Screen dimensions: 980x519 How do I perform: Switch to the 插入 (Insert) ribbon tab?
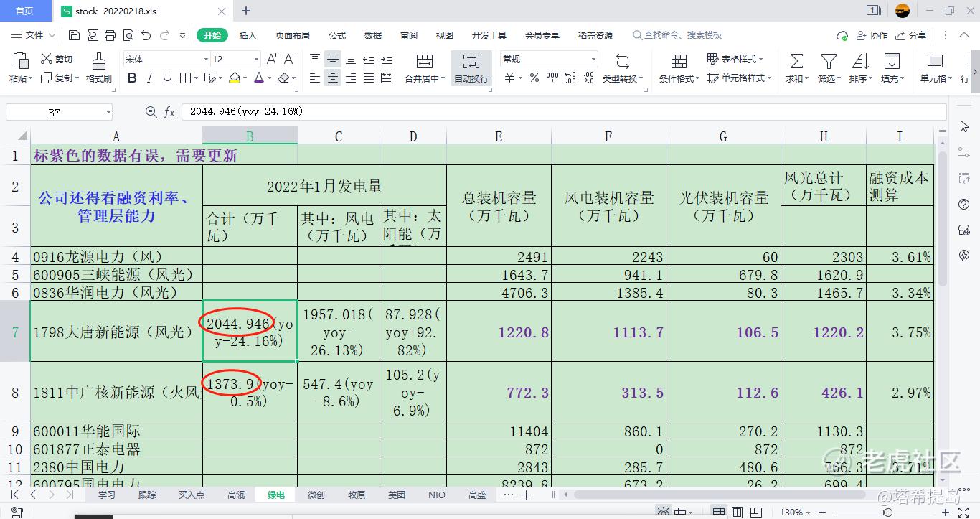(x=248, y=35)
